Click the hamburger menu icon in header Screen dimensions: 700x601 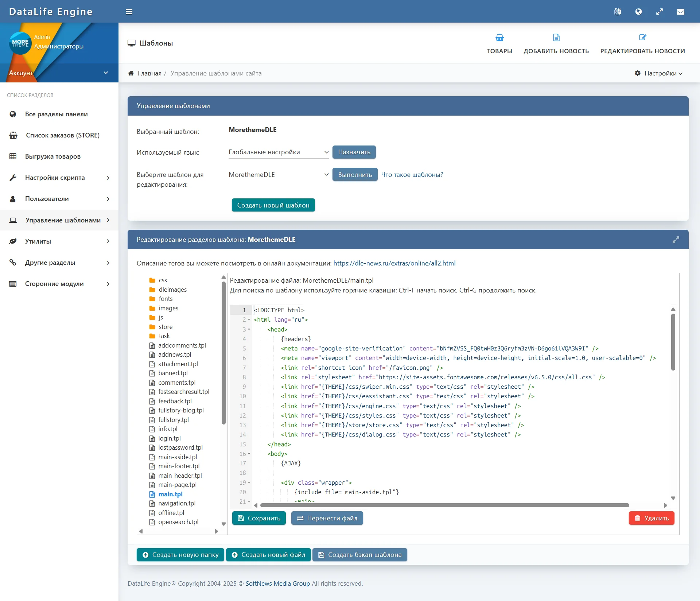tap(129, 12)
